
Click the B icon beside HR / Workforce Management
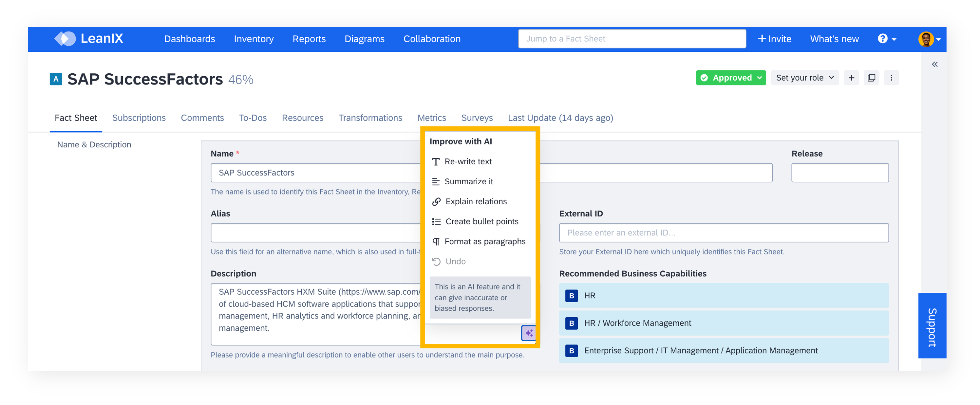click(x=572, y=323)
